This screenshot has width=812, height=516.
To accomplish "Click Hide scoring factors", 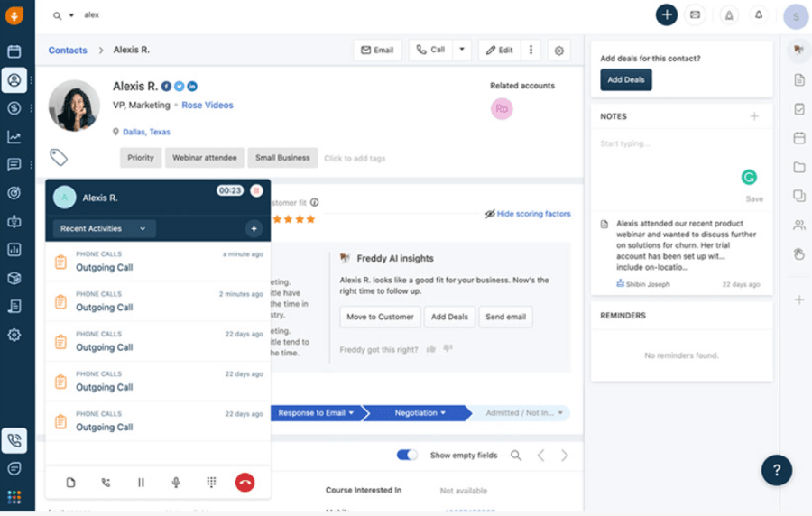I will click(528, 214).
